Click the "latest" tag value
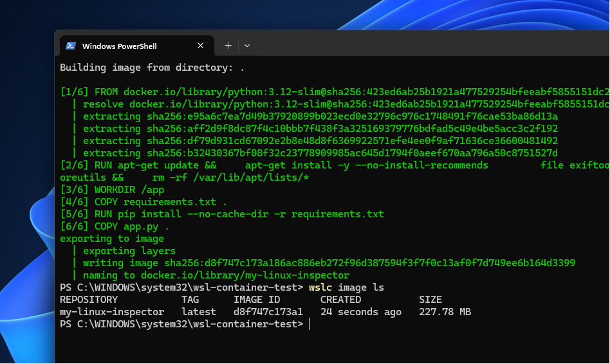The width and height of the screenshot is (610, 364). click(198, 312)
